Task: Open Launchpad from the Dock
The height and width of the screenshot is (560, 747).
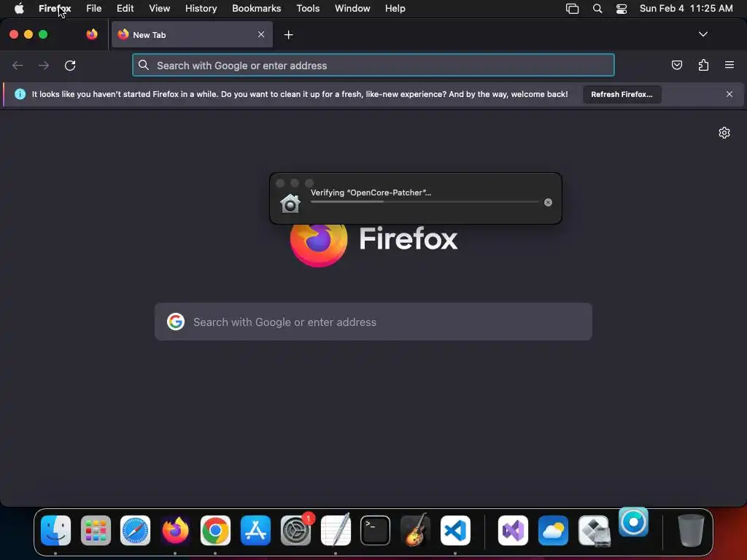Action: point(96,531)
